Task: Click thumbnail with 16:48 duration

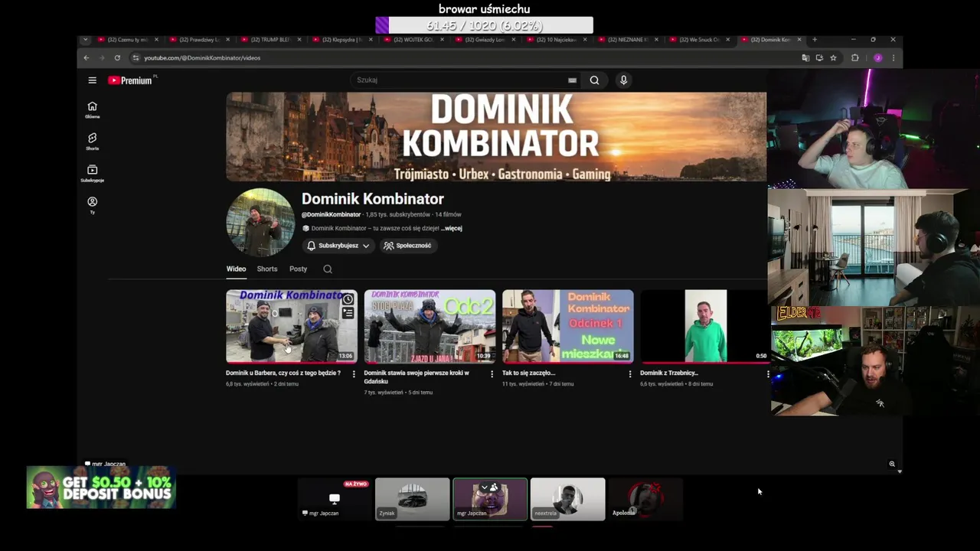Action: point(568,326)
